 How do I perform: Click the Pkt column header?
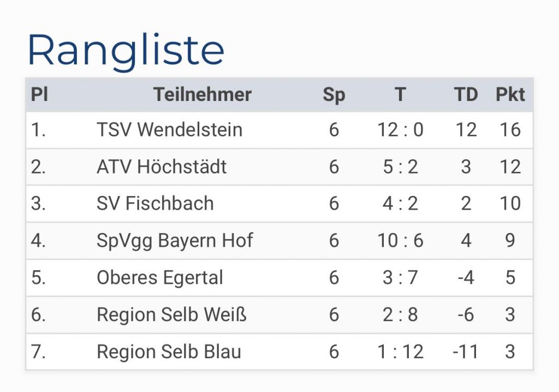click(x=510, y=94)
